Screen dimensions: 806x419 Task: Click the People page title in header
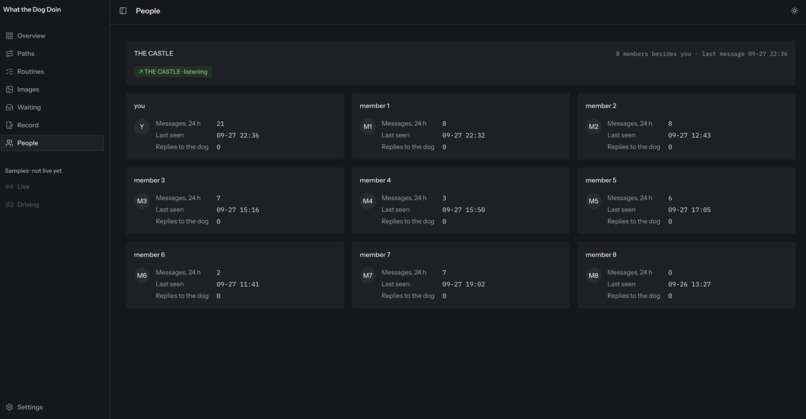point(148,11)
